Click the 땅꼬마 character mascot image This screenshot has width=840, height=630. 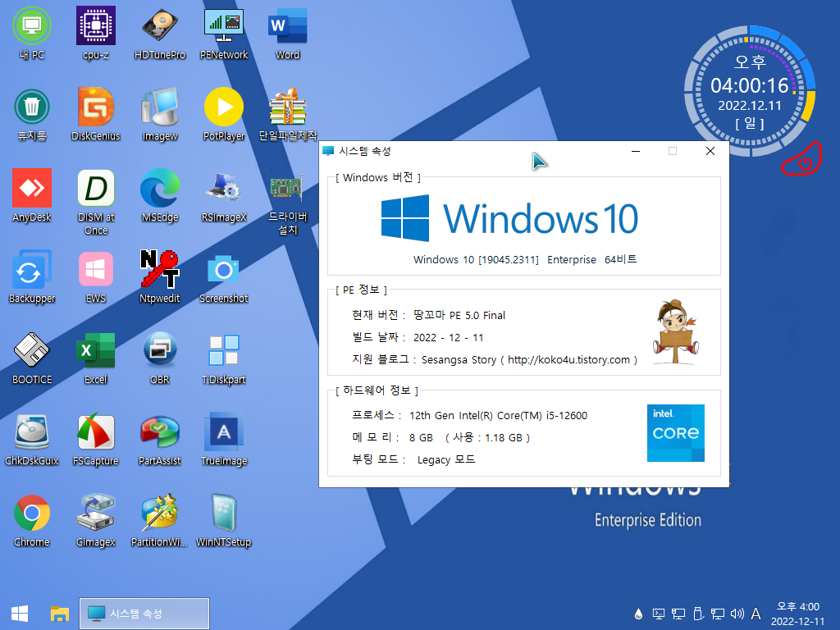(x=676, y=332)
